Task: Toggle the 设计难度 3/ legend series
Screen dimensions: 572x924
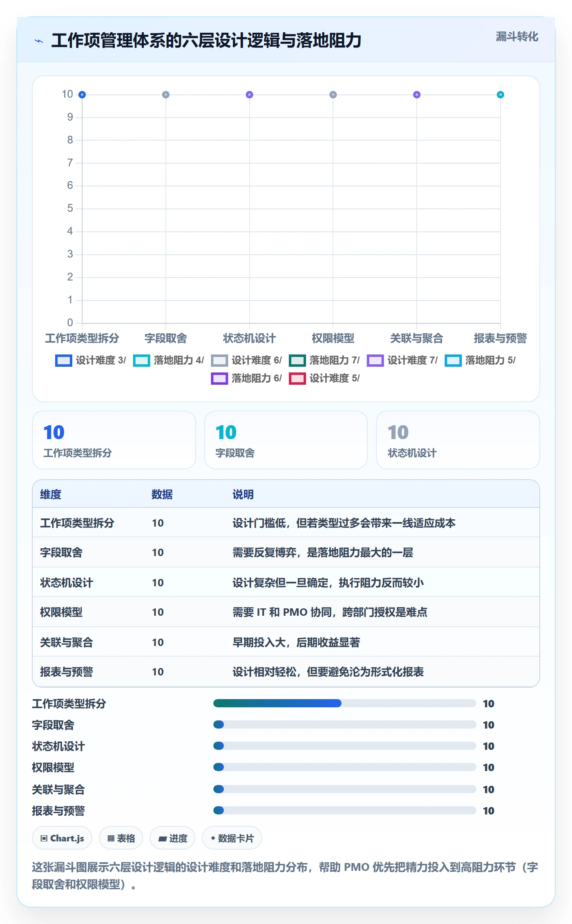Action: (91, 360)
